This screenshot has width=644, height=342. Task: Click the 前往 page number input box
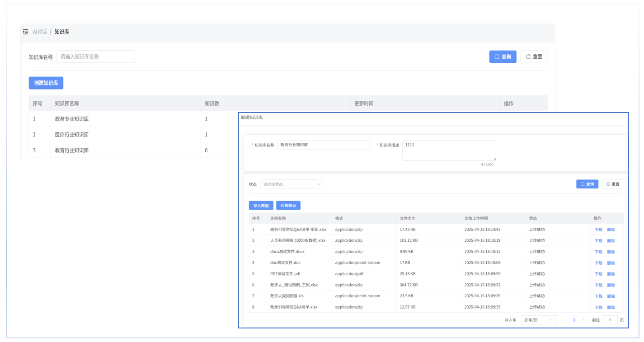(x=610, y=320)
